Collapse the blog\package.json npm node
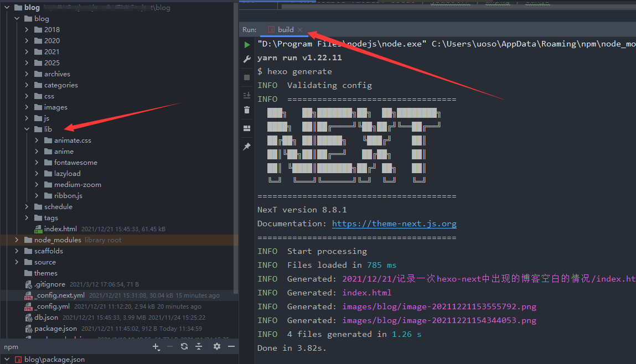 coord(7,360)
